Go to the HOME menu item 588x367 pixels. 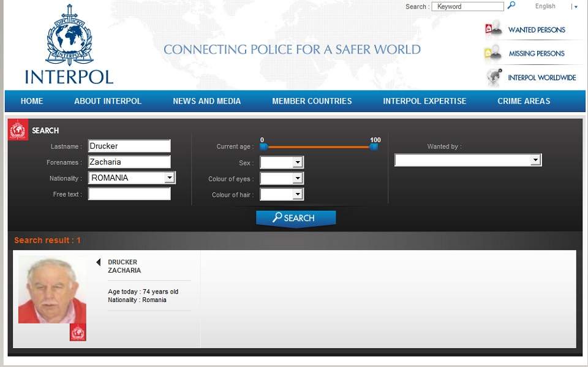(32, 101)
